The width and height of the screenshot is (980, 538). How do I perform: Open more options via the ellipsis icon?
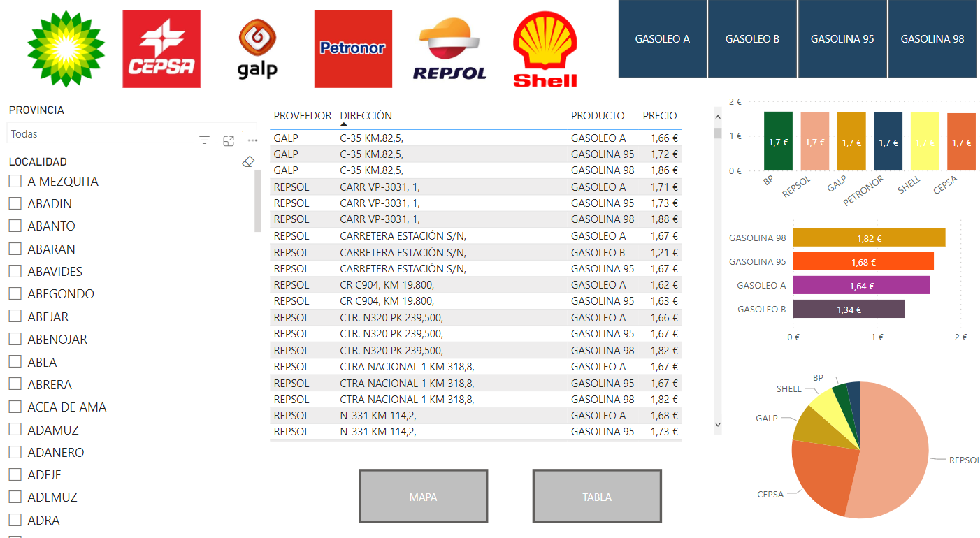(252, 140)
